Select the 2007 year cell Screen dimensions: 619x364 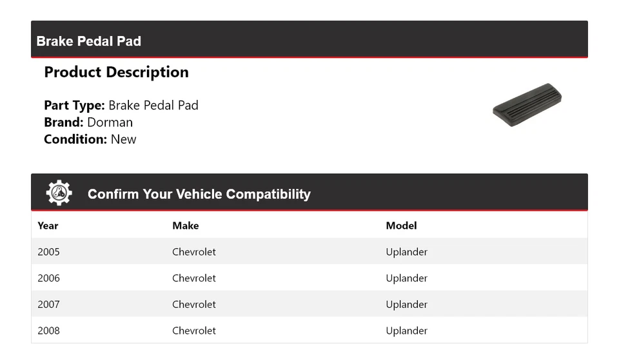[48, 305]
